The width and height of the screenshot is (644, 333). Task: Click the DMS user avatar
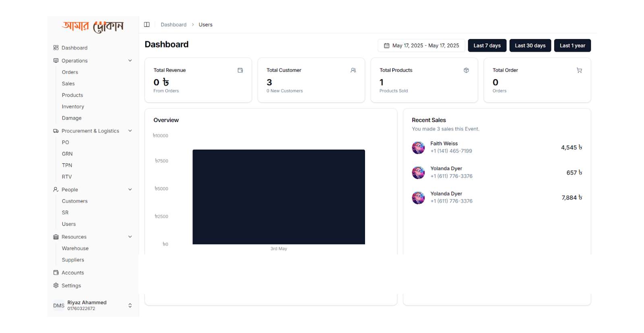click(x=59, y=306)
